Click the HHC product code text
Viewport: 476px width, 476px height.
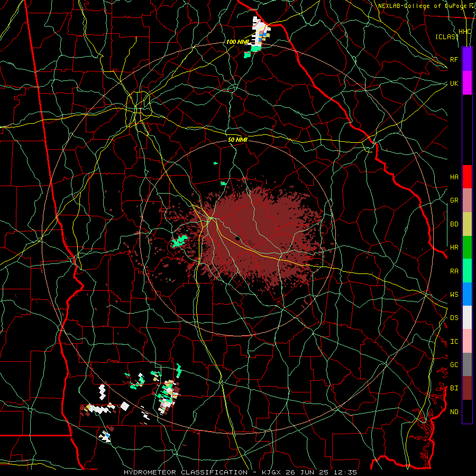tap(465, 32)
